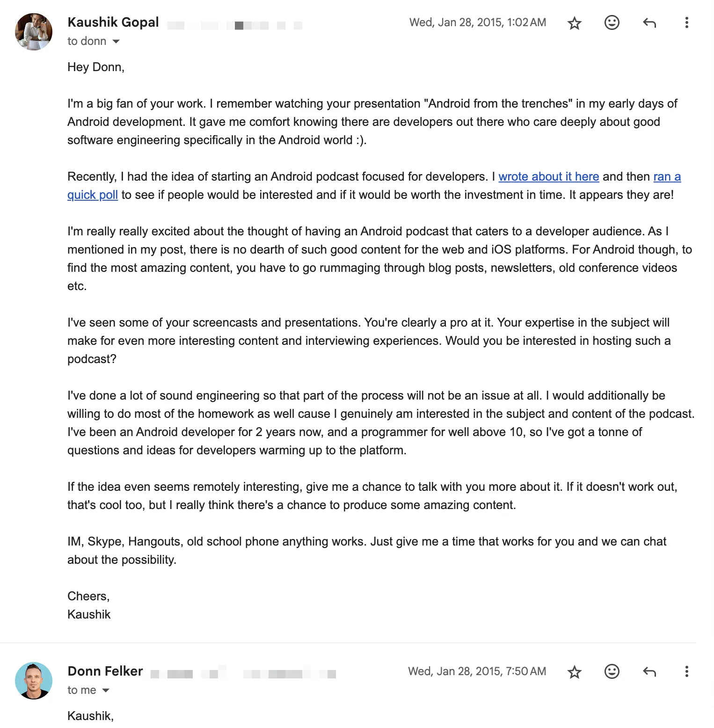Click the timestamp of Kaushik's email
The image size is (714, 728).
coord(477,22)
